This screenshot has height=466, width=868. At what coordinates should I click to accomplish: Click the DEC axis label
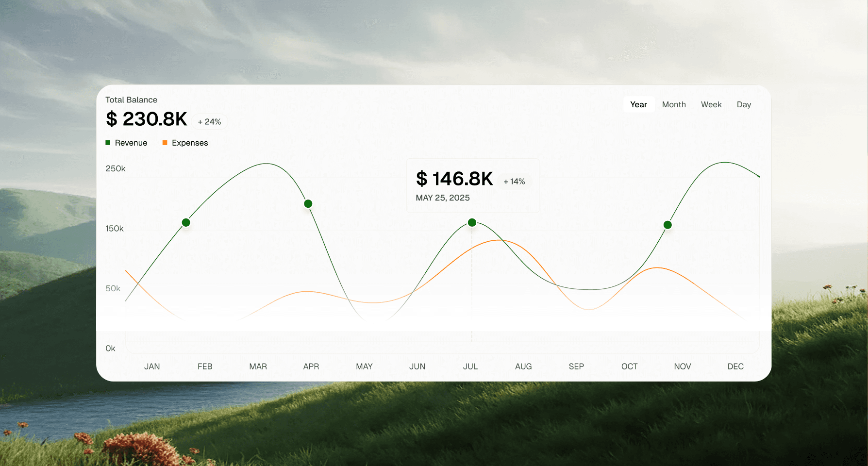(735, 366)
